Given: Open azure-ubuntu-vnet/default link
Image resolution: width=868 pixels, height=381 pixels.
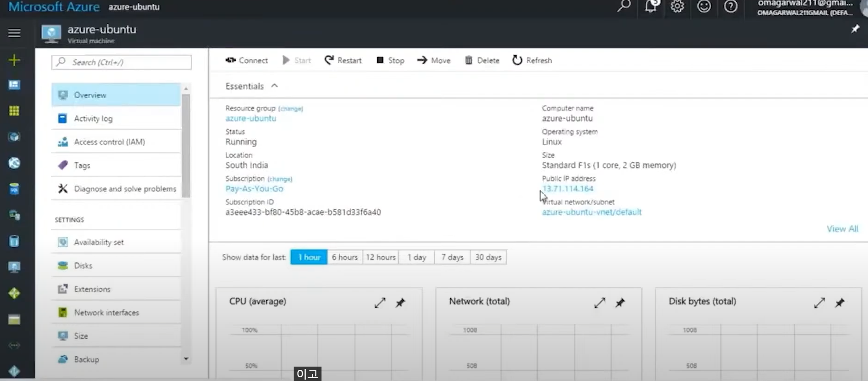Looking at the screenshot, I should click(592, 212).
